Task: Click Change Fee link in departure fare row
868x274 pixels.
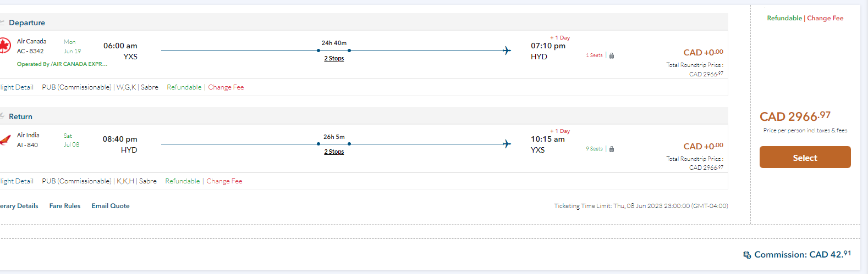Action: tap(226, 87)
